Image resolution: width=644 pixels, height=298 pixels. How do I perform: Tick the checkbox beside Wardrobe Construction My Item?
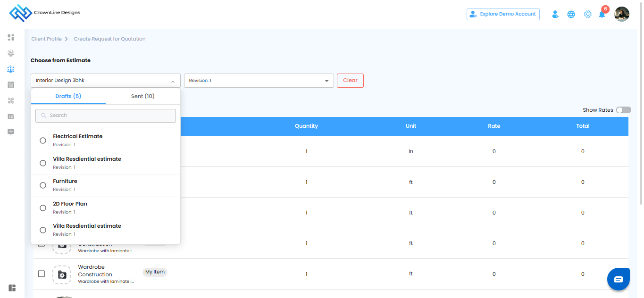coord(41,274)
